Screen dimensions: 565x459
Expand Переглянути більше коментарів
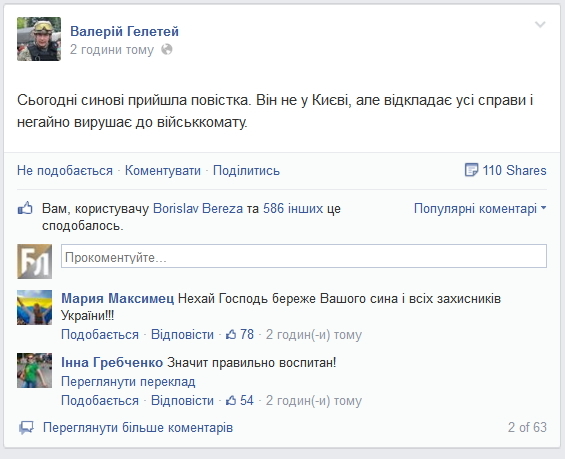pyautogui.click(x=138, y=428)
